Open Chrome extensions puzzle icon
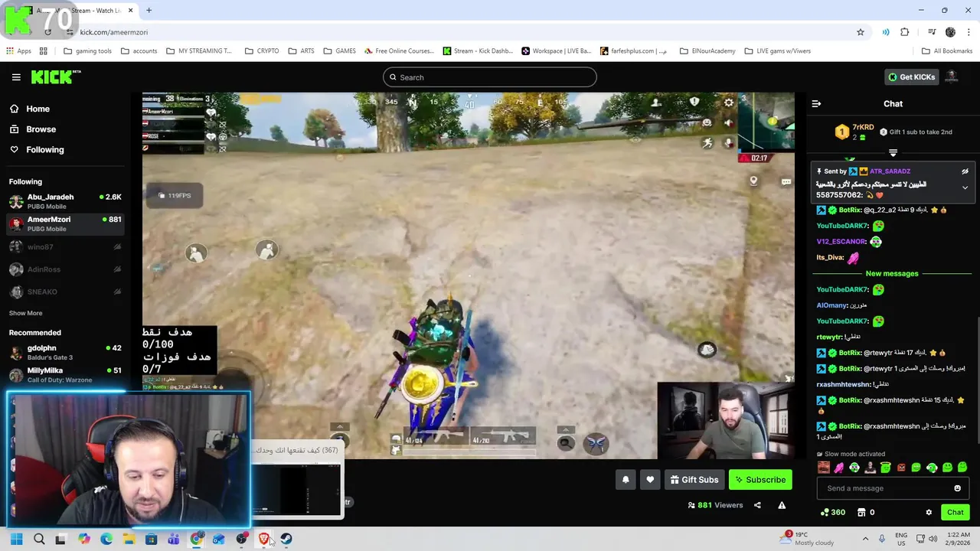Screen dimensions: 980x551 pyautogui.click(x=905, y=32)
